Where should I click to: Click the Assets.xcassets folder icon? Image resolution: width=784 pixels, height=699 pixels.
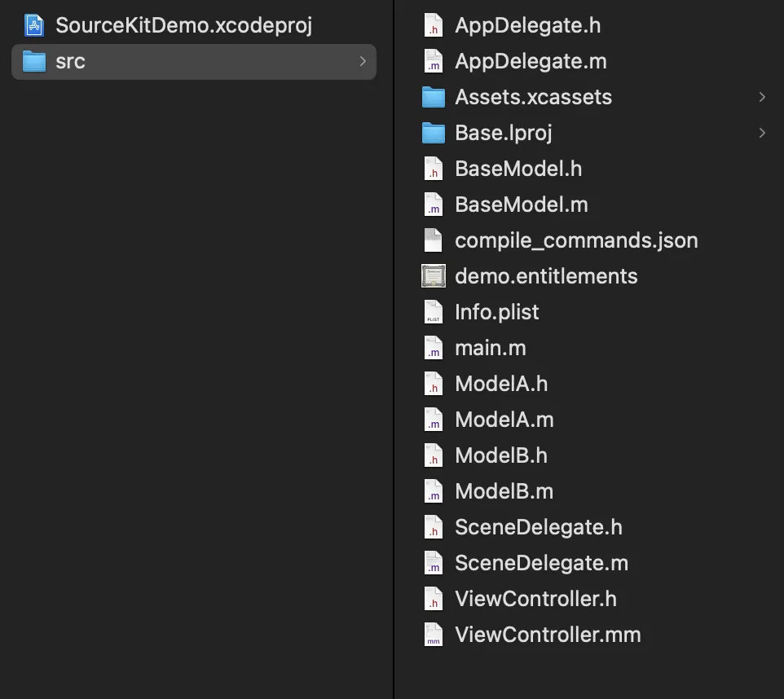point(434,97)
